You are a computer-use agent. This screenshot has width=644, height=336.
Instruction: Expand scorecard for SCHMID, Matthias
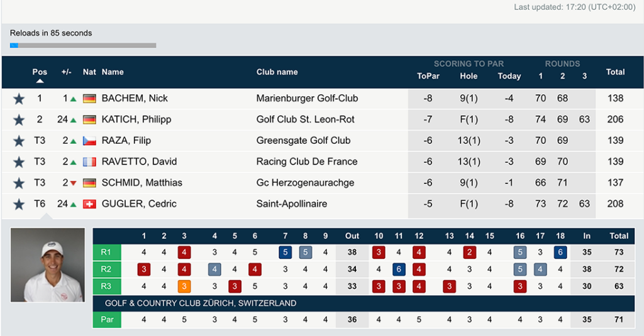tap(322, 183)
